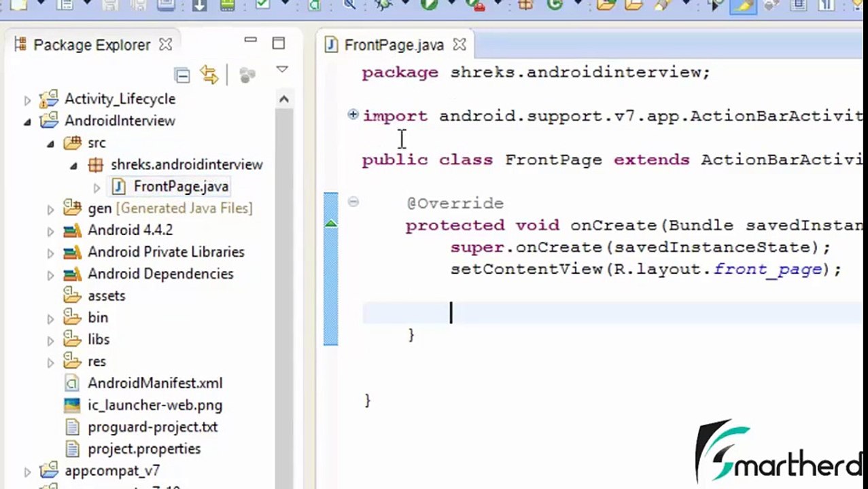
Task: Select the Android 4.4.2 entry
Action: (130, 230)
